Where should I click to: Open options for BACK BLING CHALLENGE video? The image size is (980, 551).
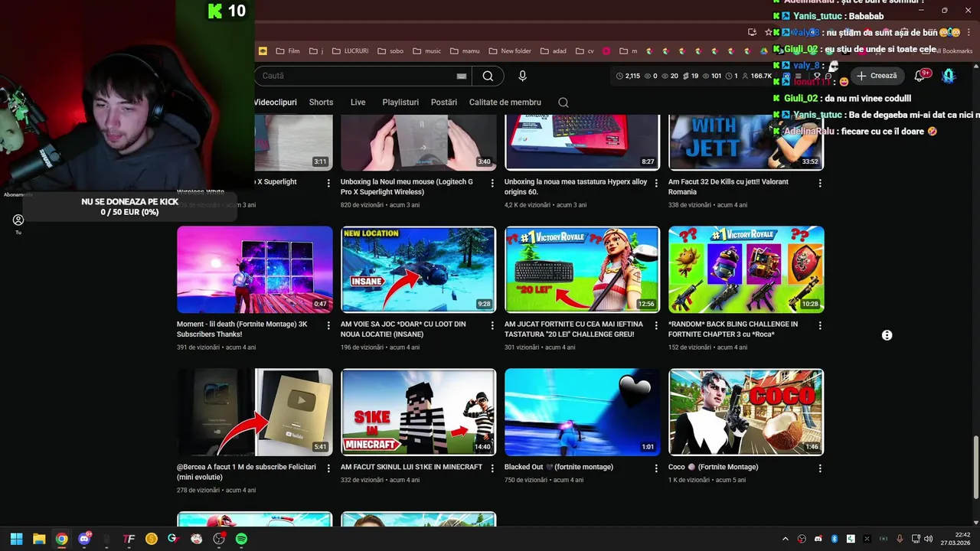[820, 326]
